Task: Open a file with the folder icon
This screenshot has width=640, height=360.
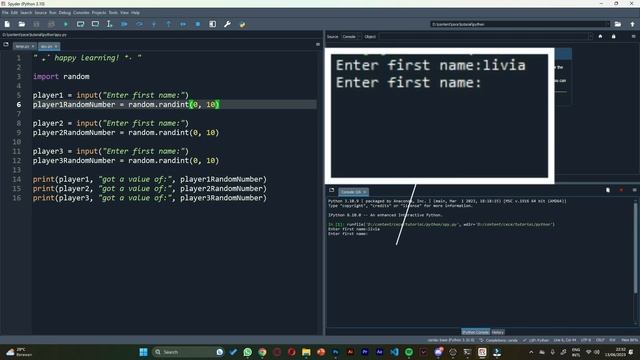Action: [x=22, y=24]
